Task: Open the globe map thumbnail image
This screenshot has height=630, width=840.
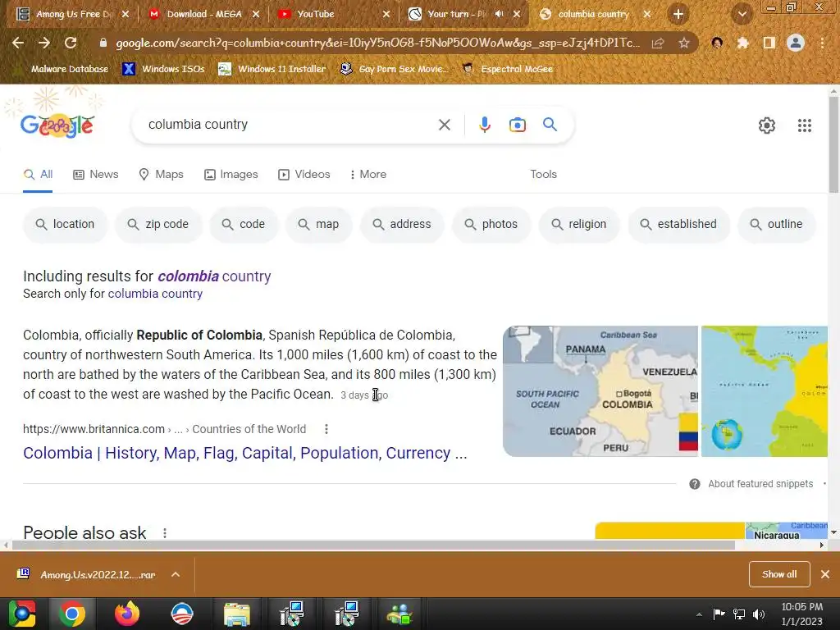Action: 765,391
